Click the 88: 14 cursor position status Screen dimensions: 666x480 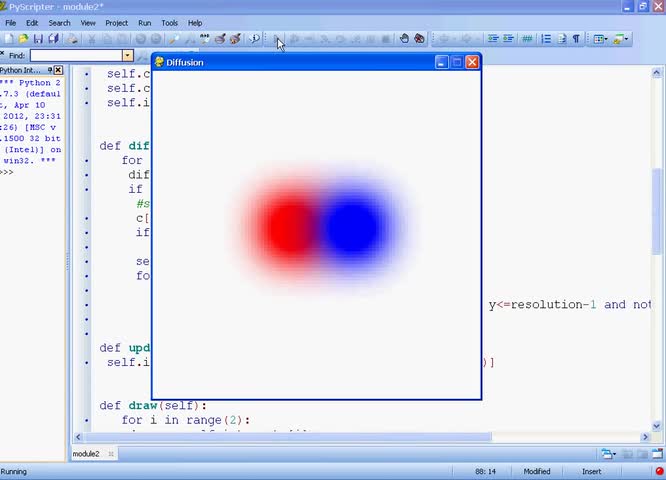tap(485, 472)
